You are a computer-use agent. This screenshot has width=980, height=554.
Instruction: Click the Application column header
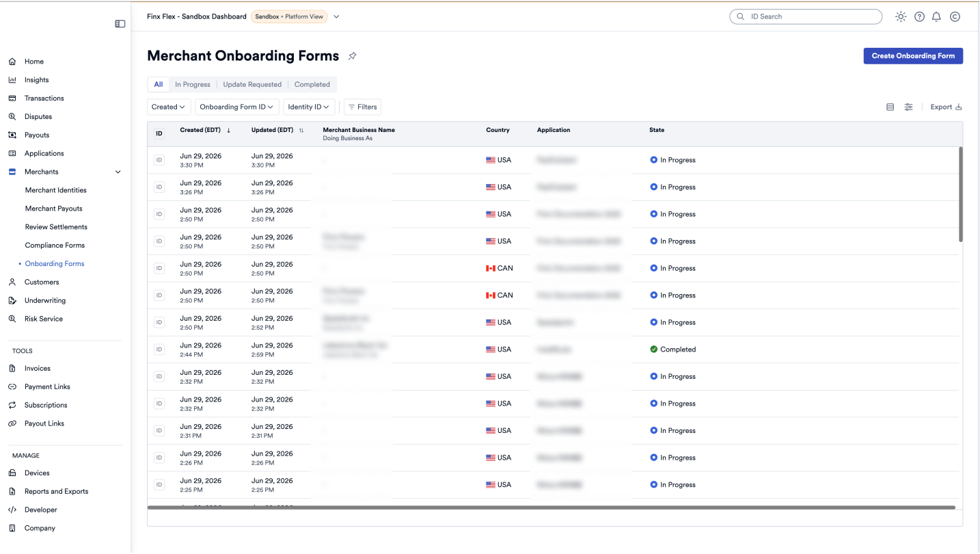554,130
